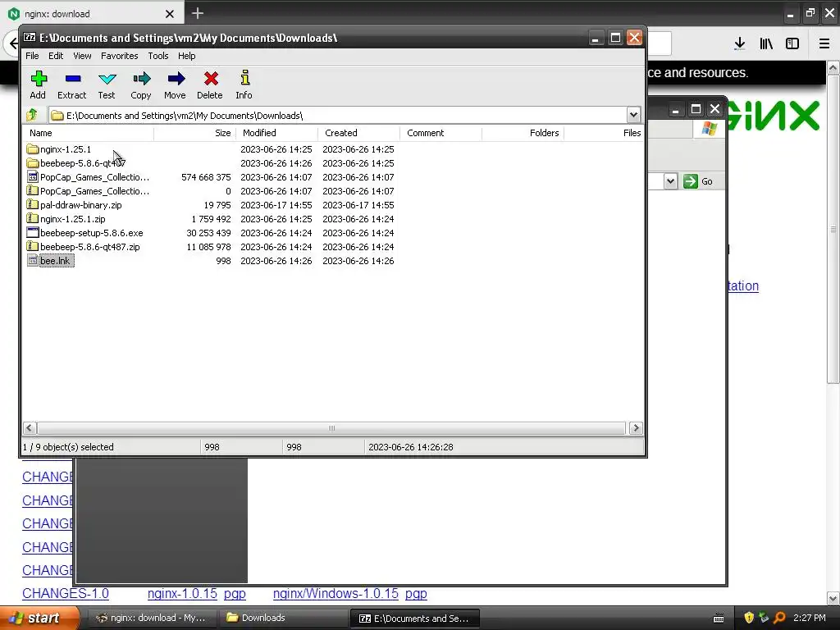This screenshot has height=630, width=840.
Task: Click pgp link beside nginx-1.0.15
Action: 235,594
